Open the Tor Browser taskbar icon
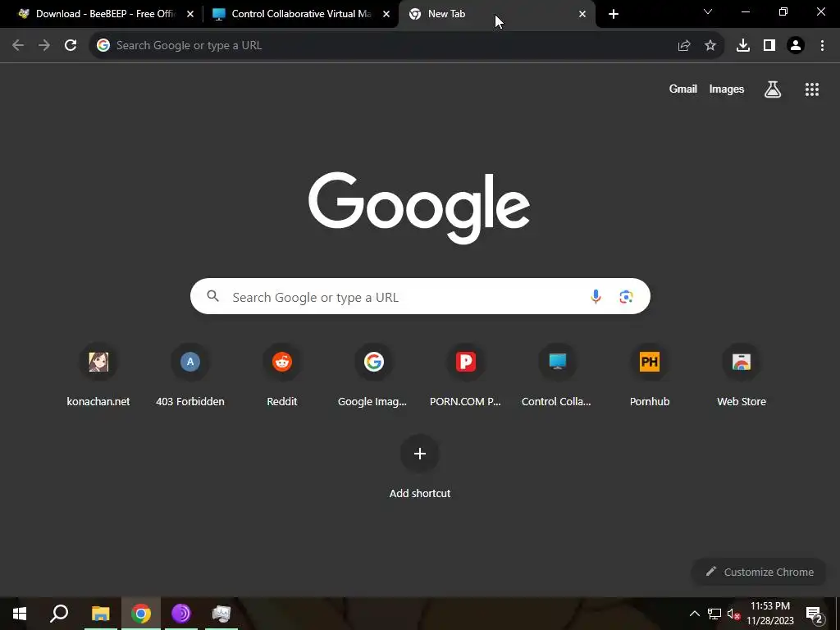Viewport: 840px width, 630px height. [x=181, y=614]
